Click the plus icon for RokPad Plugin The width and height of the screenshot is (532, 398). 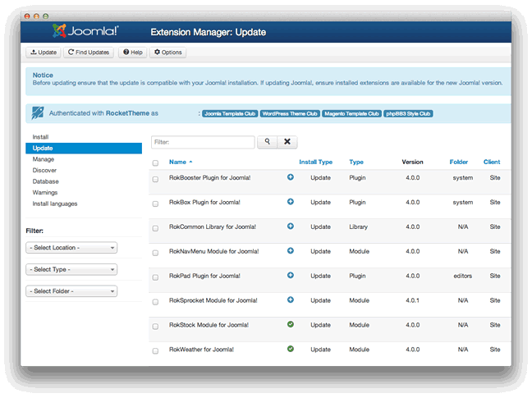pos(291,275)
